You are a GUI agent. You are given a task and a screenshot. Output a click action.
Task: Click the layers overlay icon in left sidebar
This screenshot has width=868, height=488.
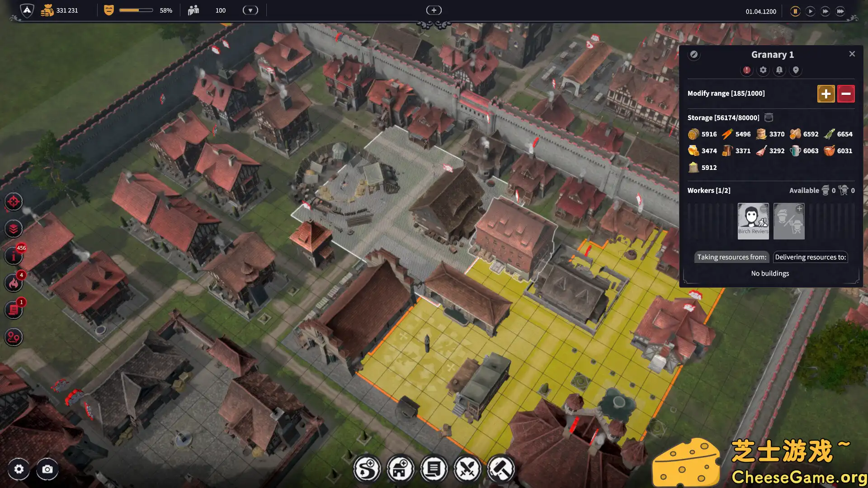click(x=14, y=229)
